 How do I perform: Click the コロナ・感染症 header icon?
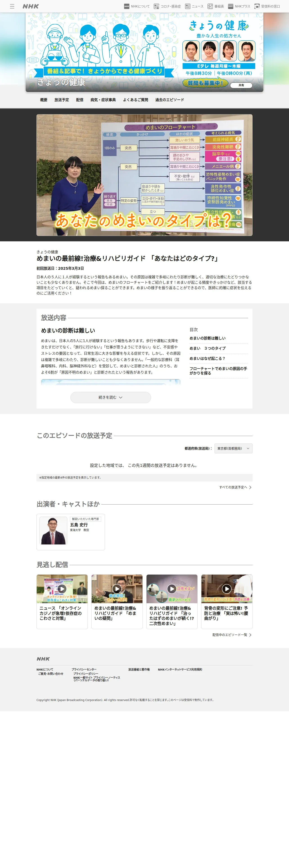tap(156, 6)
